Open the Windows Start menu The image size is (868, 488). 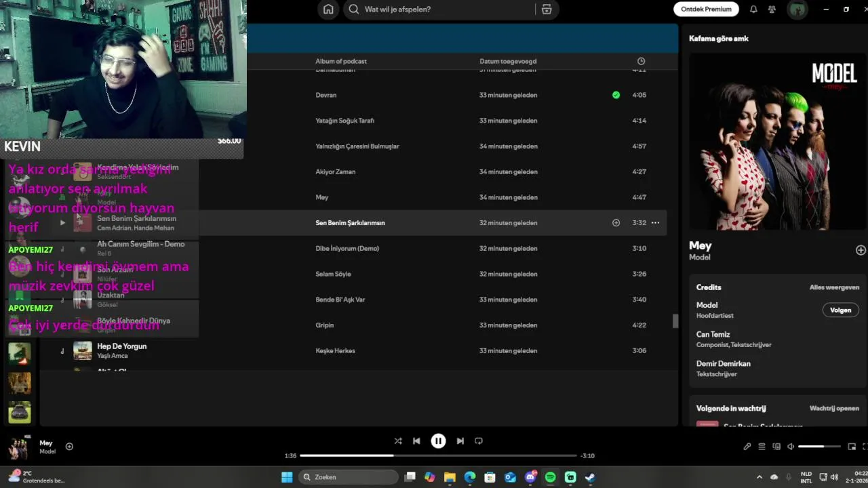(287, 477)
